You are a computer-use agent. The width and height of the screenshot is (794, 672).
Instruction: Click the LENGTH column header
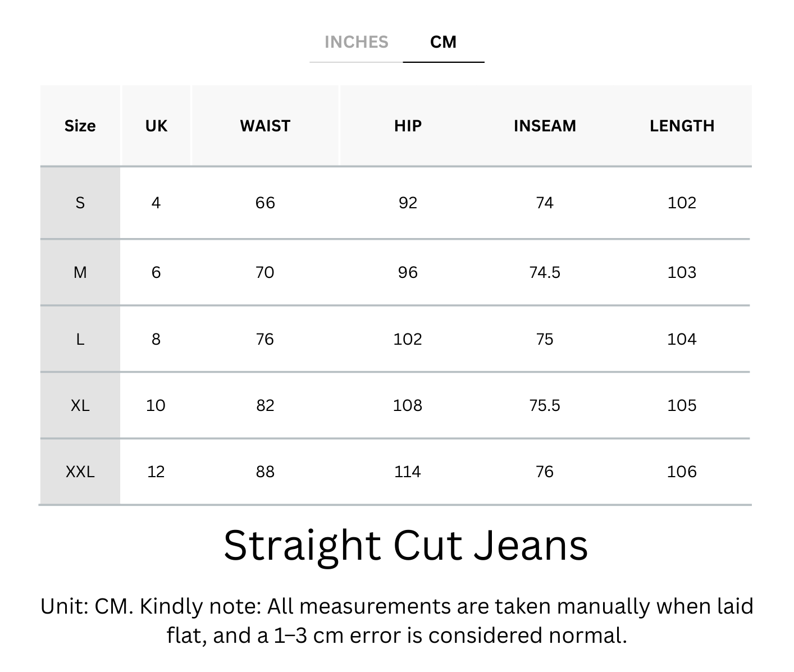(x=682, y=126)
